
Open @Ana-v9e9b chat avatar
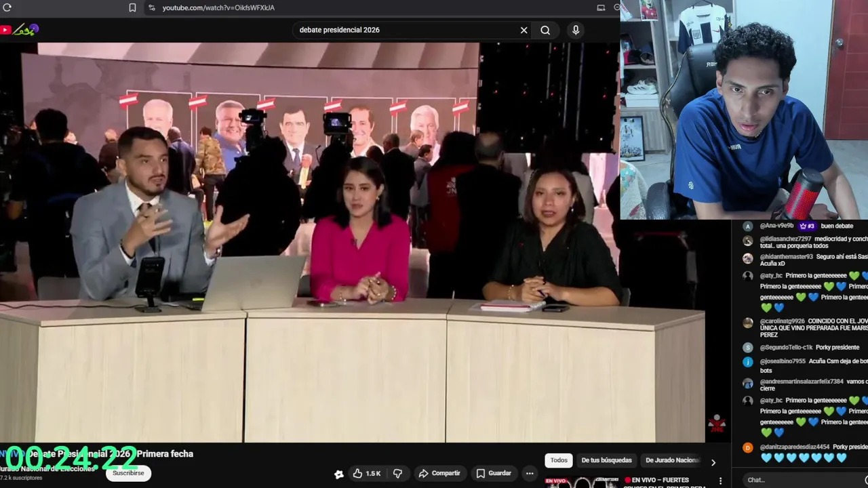coord(747,226)
